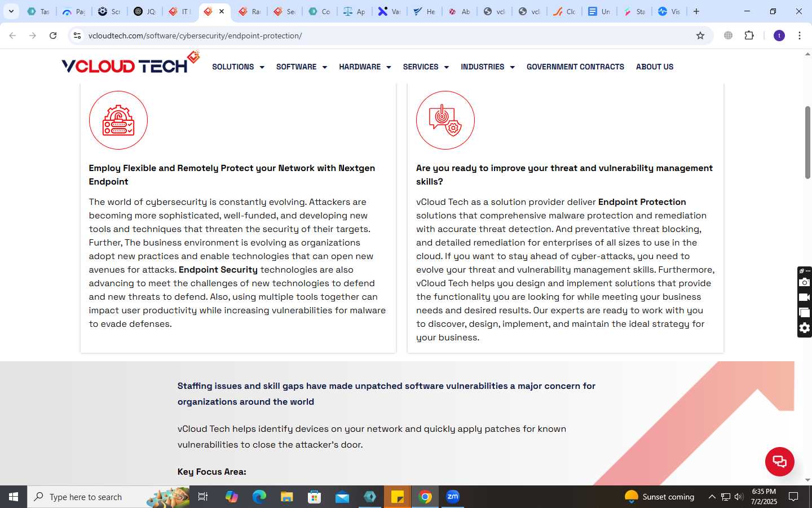Expand the Software menu
The image size is (812, 508).
click(301, 67)
